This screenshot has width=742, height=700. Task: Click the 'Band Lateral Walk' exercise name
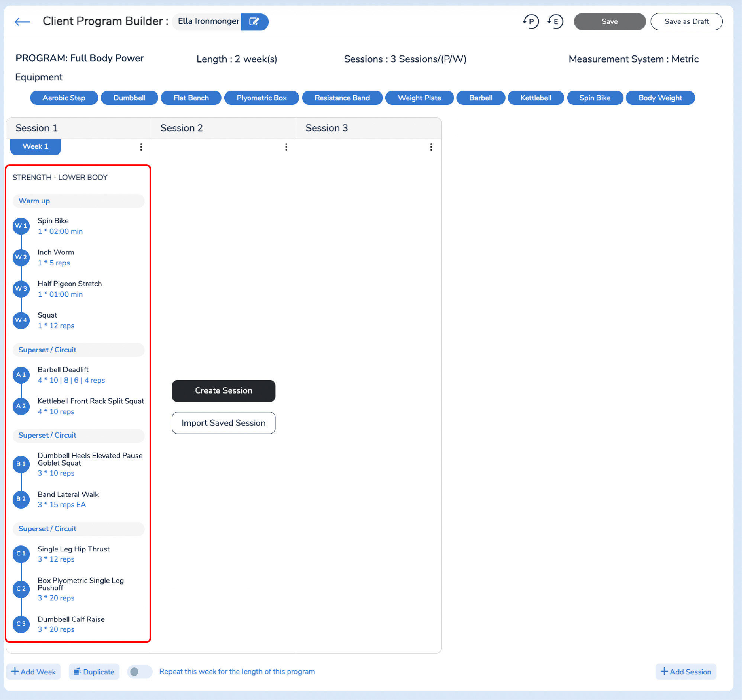point(68,495)
